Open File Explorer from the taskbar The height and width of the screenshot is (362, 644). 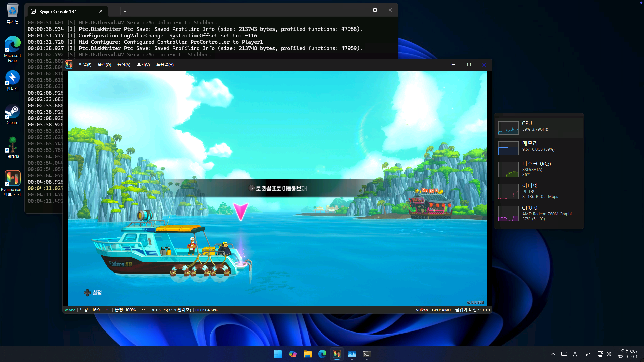point(307,354)
